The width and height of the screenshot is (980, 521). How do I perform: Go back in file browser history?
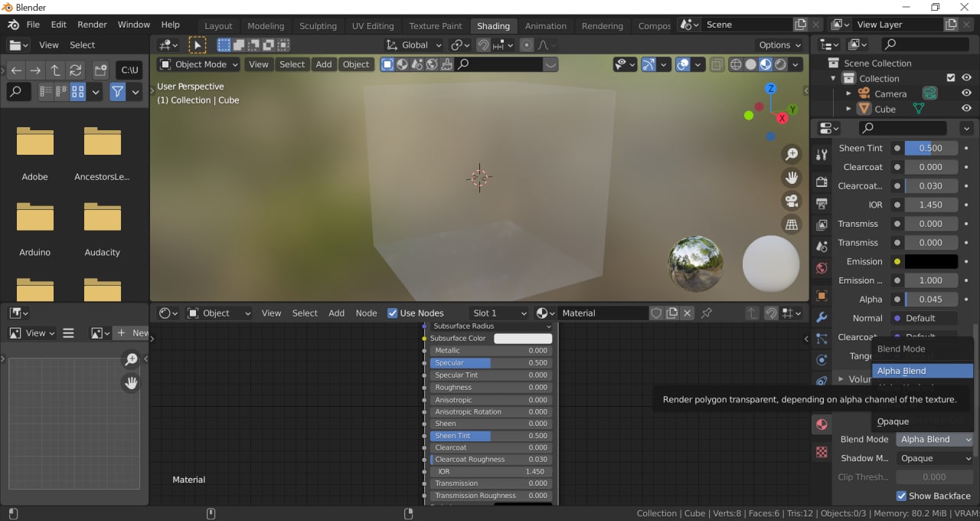(16, 70)
